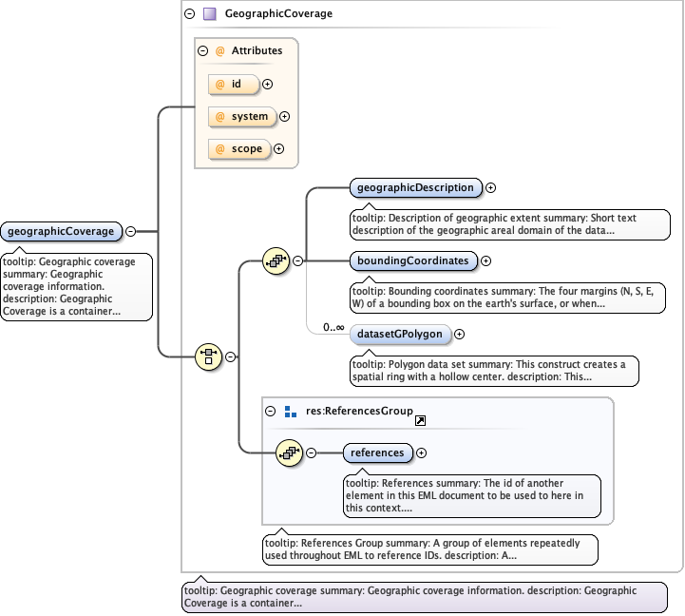Select the boundingCoordinates element node
Screen dimensions: 685x616
tap(412, 260)
